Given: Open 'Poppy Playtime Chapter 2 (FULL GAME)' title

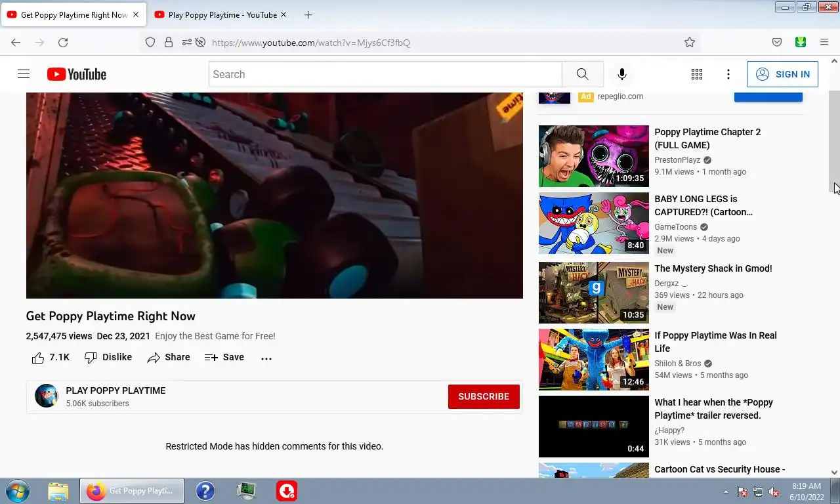Looking at the screenshot, I should click(x=707, y=138).
